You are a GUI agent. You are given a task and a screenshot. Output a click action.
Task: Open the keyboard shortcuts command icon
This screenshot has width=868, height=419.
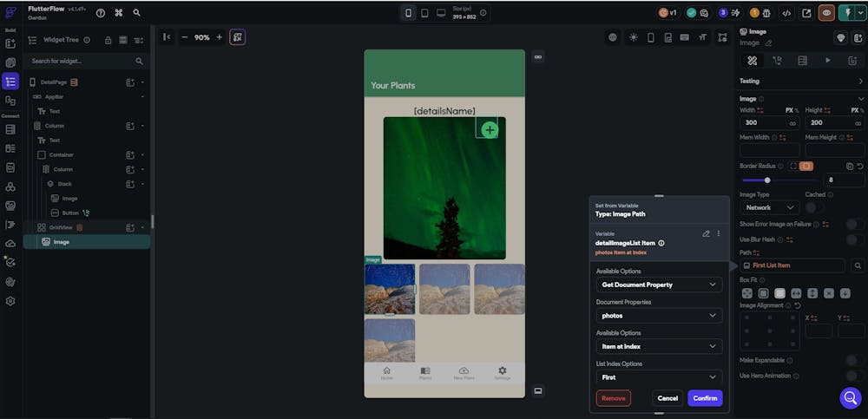[118, 13]
